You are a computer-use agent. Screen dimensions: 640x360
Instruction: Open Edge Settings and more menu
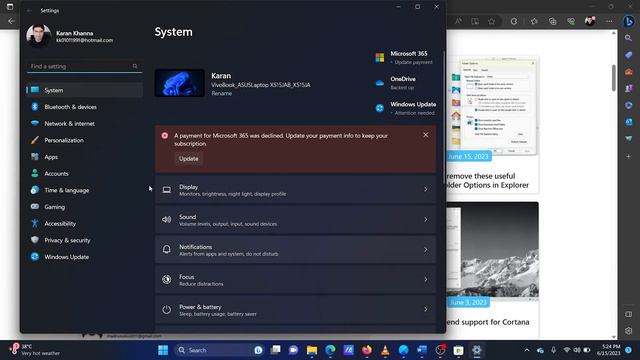609,21
